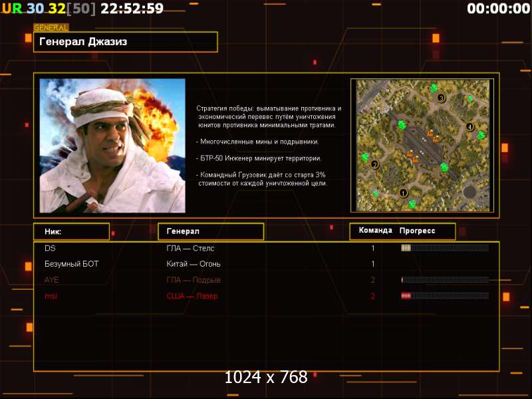Click the Генерал column header

click(211, 231)
